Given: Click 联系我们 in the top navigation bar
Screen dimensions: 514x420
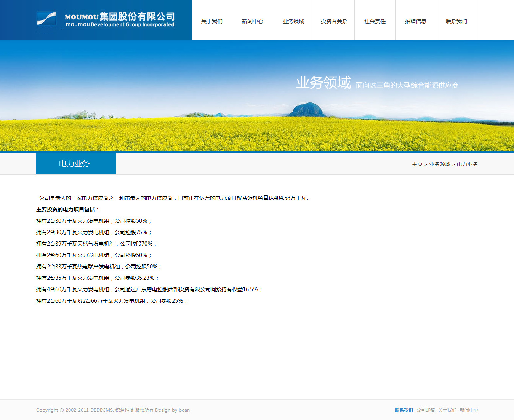Looking at the screenshot, I should tap(456, 21).
